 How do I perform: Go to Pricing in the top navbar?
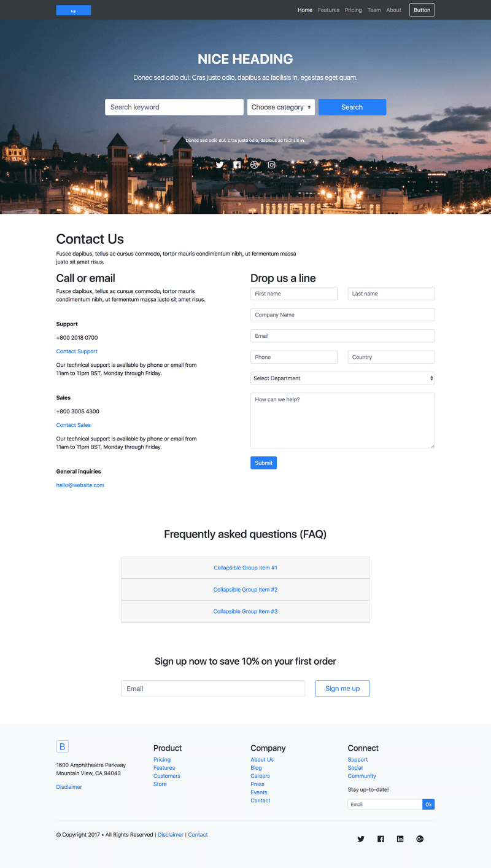(x=353, y=10)
